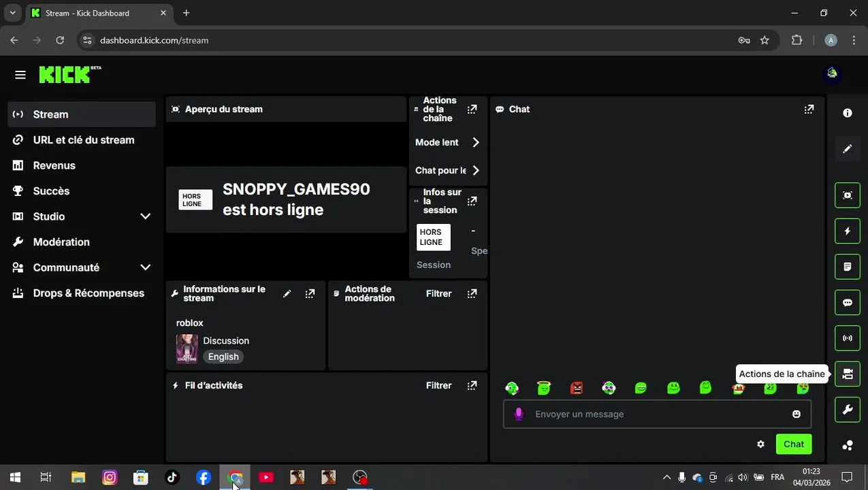Open password manager key icon in address bar
This screenshot has width=868, height=490.
click(x=744, y=40)
